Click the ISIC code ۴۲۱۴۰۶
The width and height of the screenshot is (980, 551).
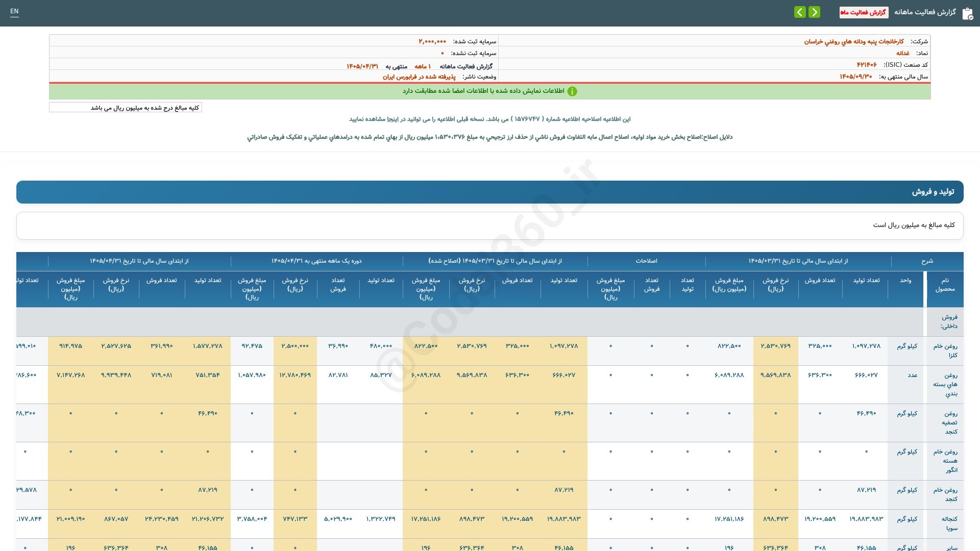867,65
